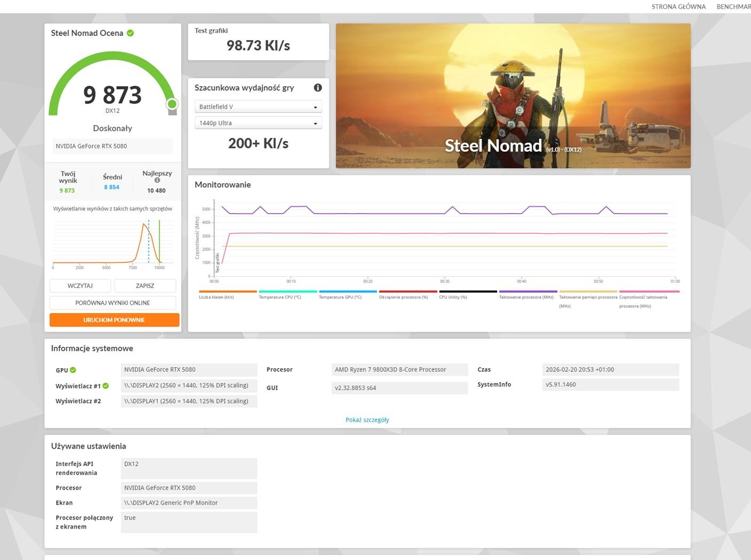
Task: Click the green check icon beside Wyświetlacz #1
Action: [x=106, y=386]
